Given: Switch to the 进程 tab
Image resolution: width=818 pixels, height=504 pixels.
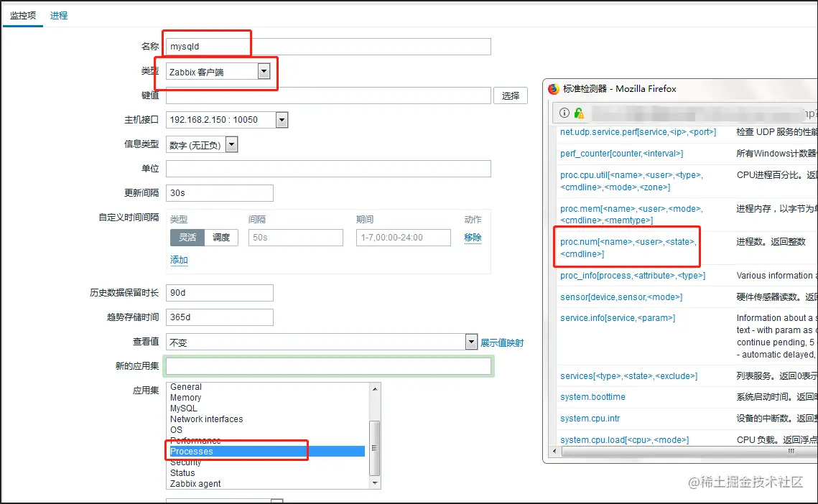Looking at the screenshot, I should [58, 16].
